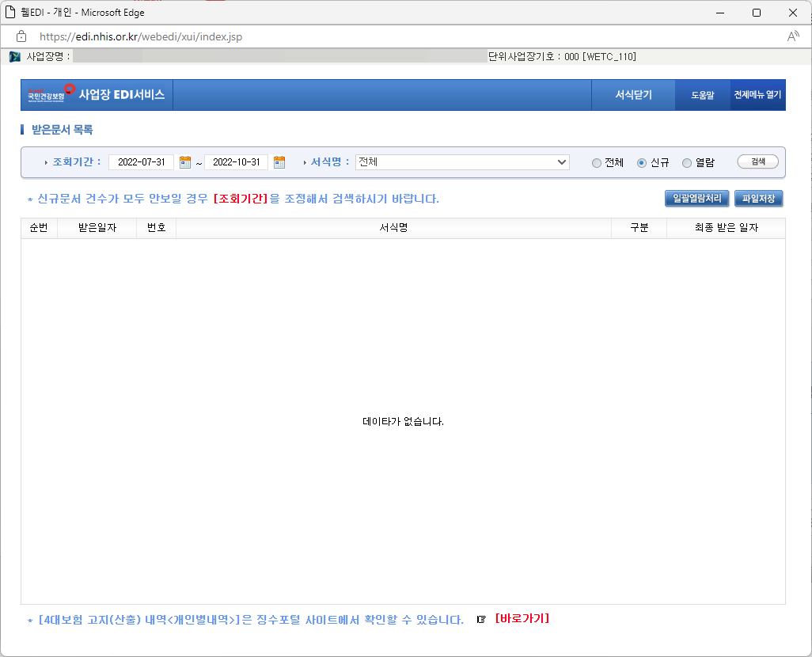
Task: Click the pointing hand icon before 바로가기
Action: (481, 619)
